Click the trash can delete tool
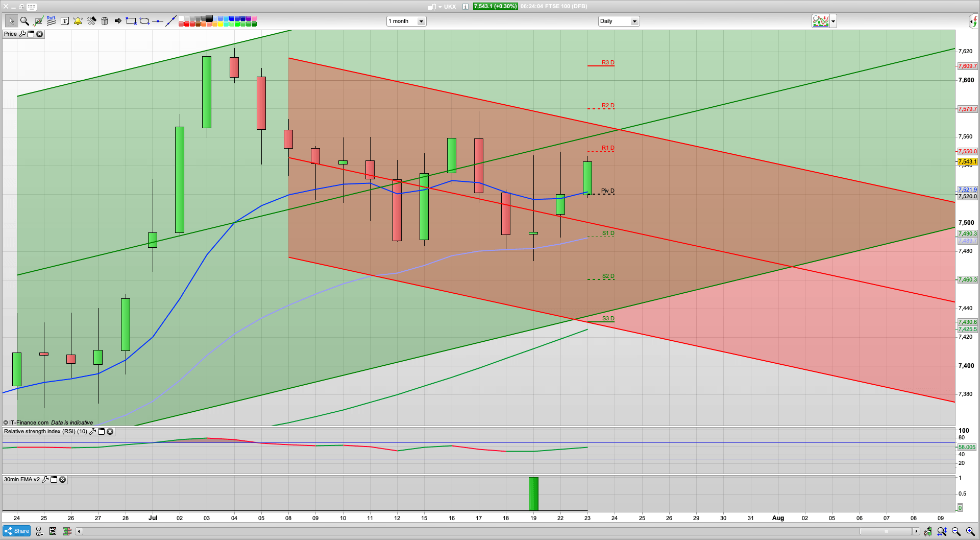This screenshot has width=980, height=540. (x=105, y=21)
